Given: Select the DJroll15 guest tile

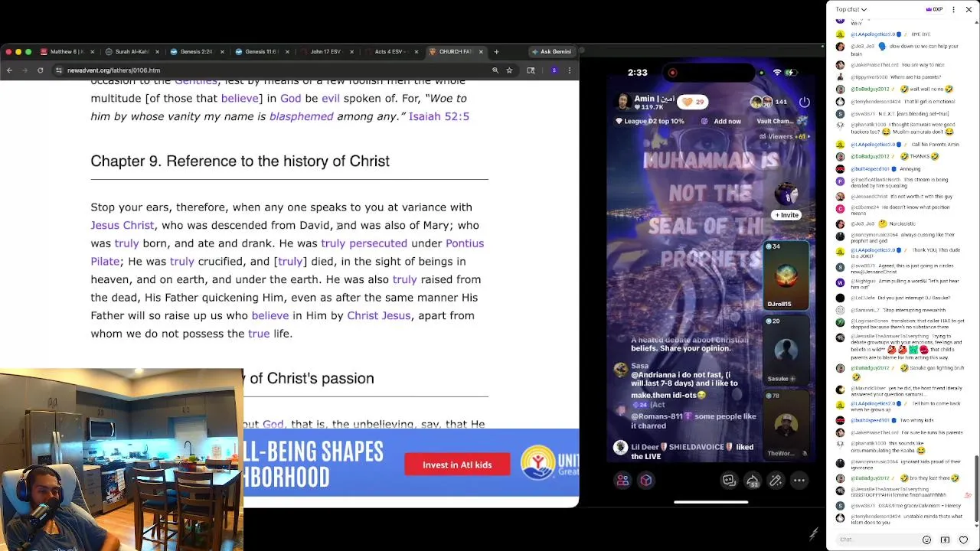Looking at the screenshot, I should [786, 276].
